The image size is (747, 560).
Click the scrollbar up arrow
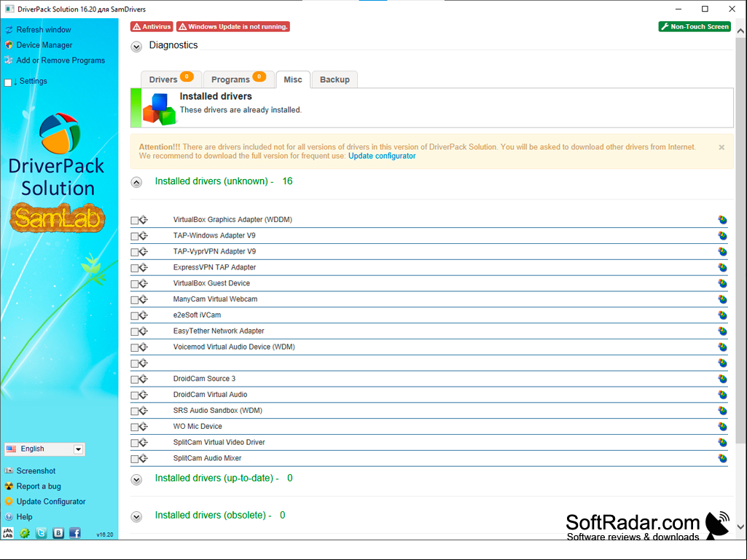[740, 31]
